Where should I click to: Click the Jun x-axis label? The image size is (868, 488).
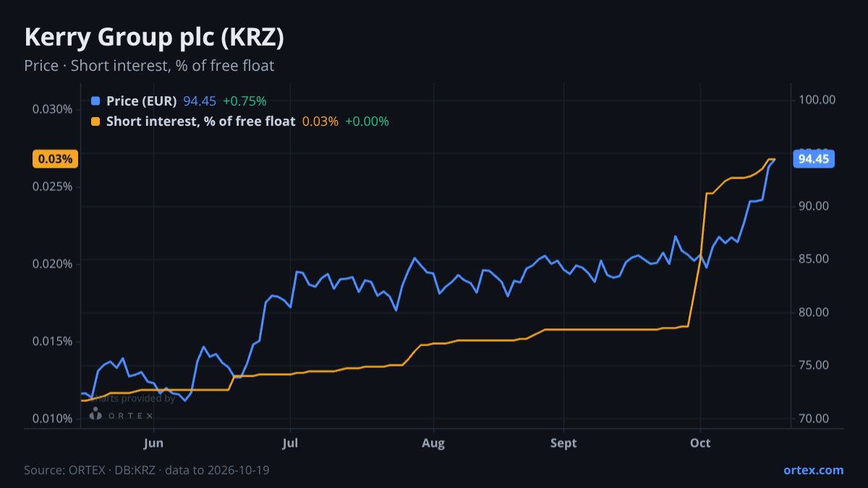153,443
